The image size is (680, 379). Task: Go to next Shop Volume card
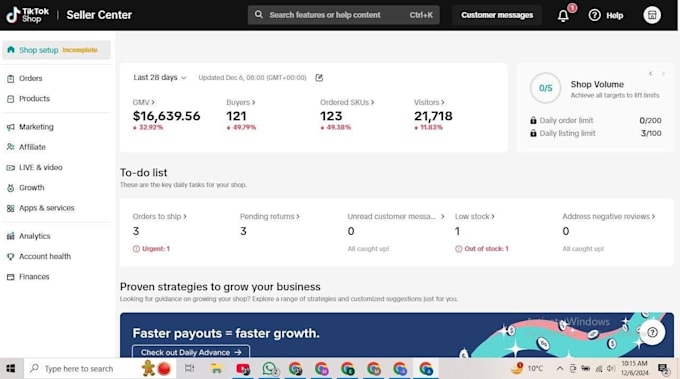[663, 74]
